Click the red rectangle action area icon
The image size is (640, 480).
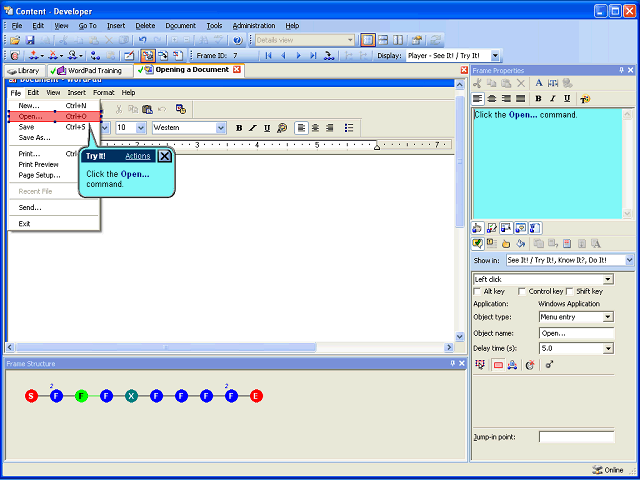[x=498, y=365]
